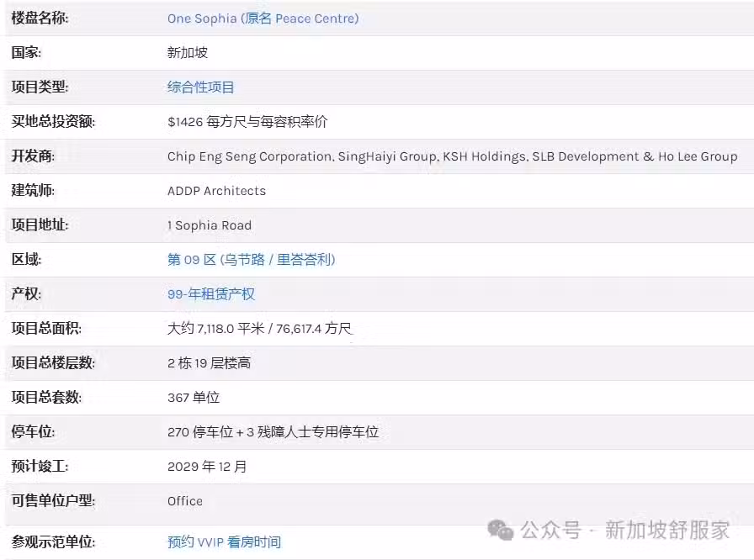Select the 产权 row label
This screenshot has width=754, height=560.
(26, 294)
